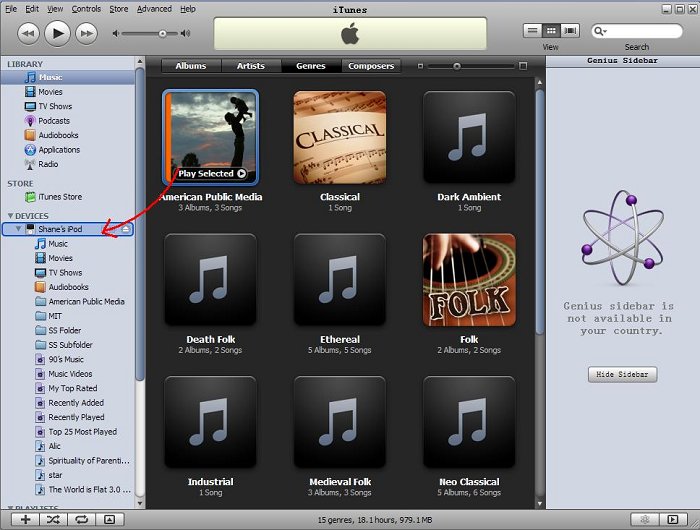Collapse the DEVICES section
Viewport: 700px width, 530px height.
10,216
